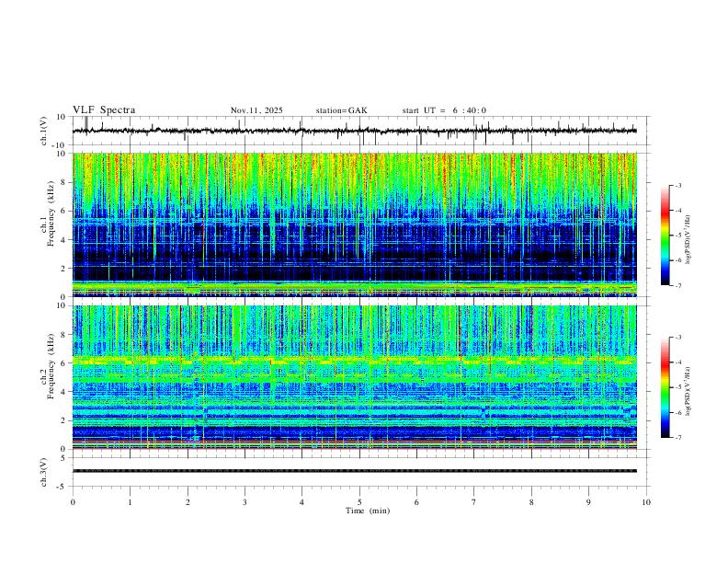
Task: Click the ch.3(V) waveform band
Action: pos(355,471)
